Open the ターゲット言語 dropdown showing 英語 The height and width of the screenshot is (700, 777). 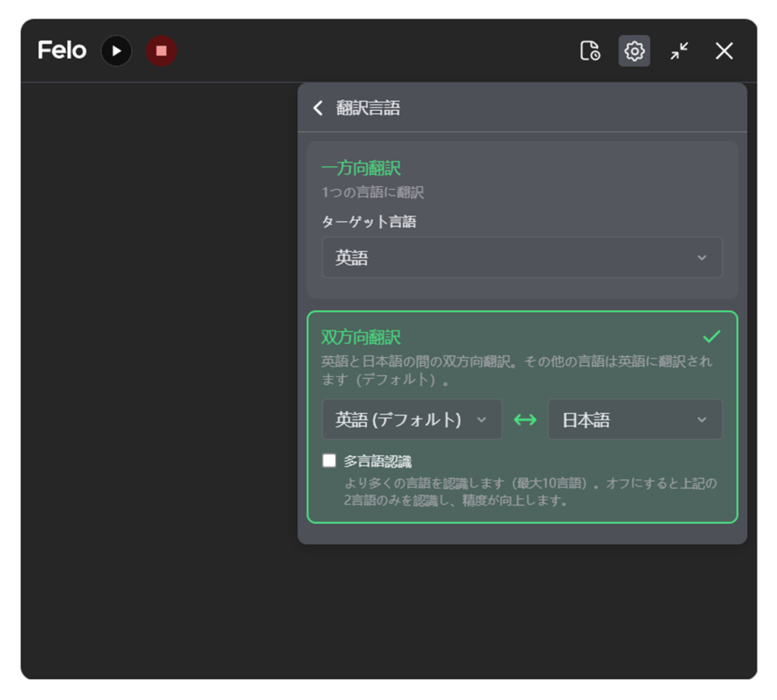click(522, 258)
